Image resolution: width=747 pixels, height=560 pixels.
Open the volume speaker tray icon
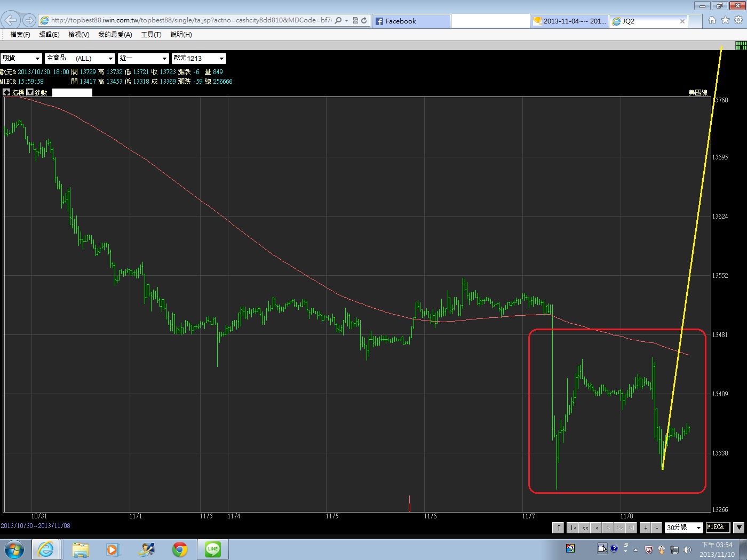point(687,549)
